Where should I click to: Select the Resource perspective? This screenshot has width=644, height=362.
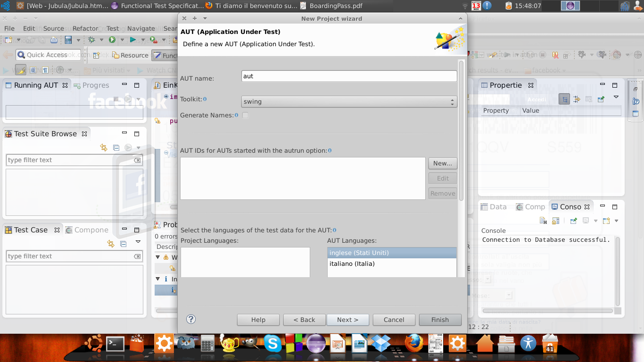[x=130, y=55]
